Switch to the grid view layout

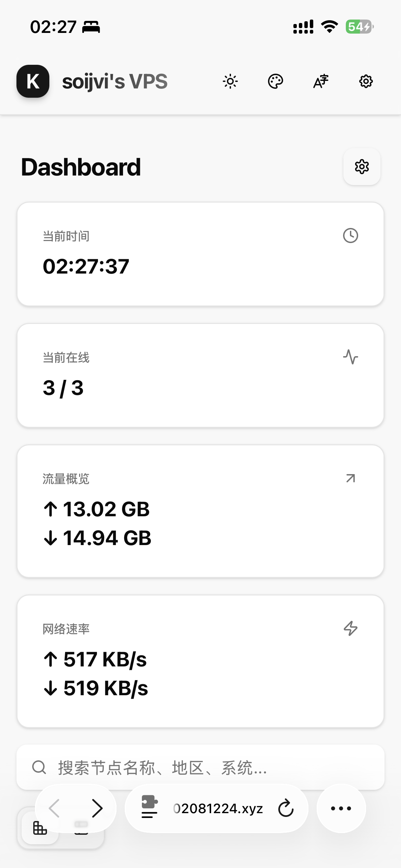click(40, 828)
